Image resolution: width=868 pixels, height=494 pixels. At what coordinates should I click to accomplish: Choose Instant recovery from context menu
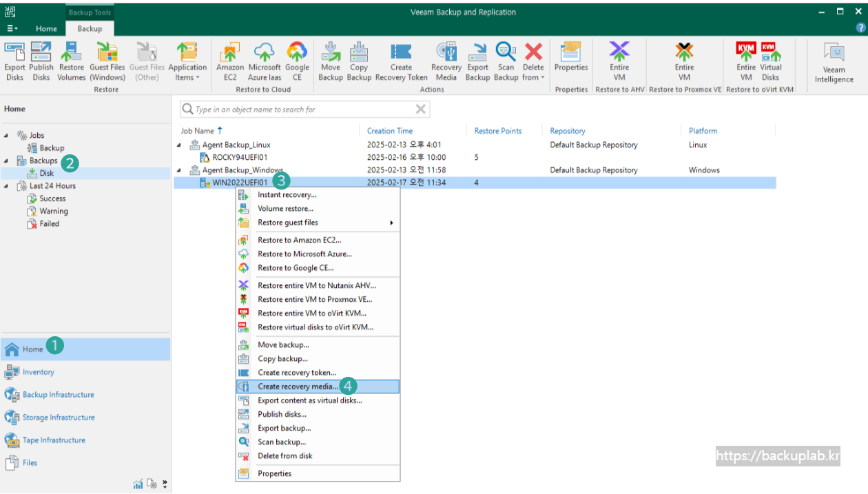[318, 195]
